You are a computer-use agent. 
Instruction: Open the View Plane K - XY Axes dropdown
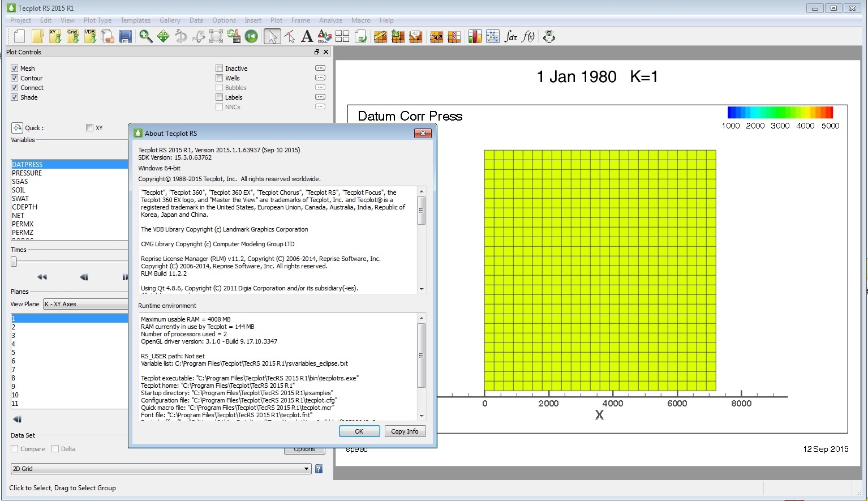(85, 304)
